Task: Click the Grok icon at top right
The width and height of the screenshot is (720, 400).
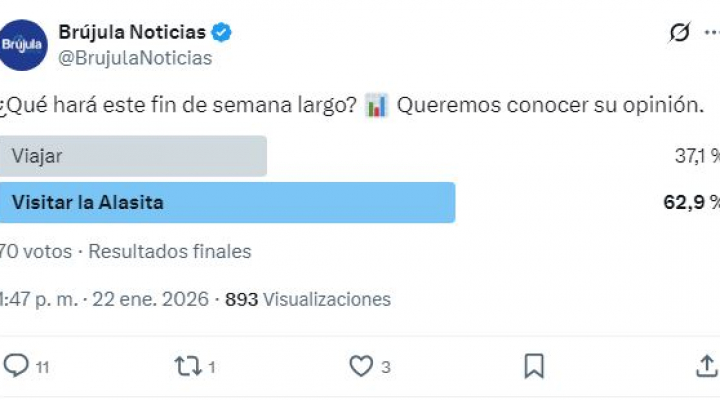Action: [x=679, y=33]
